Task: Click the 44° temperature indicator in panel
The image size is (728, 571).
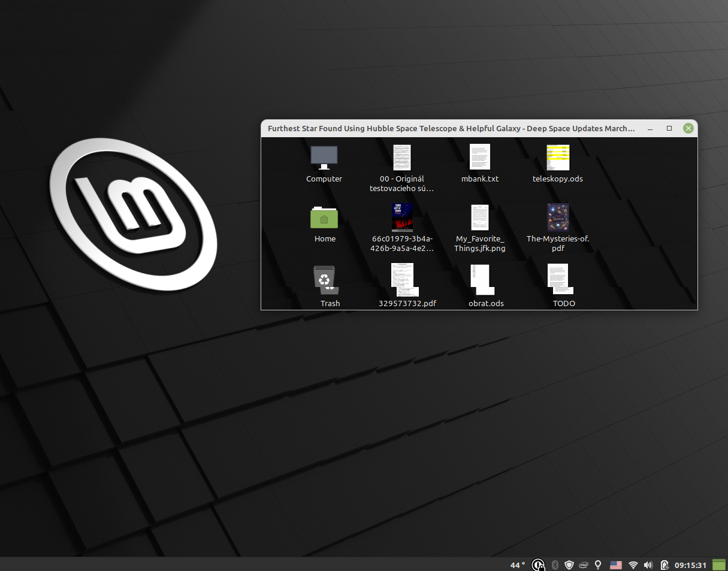Action: [518, 565]
